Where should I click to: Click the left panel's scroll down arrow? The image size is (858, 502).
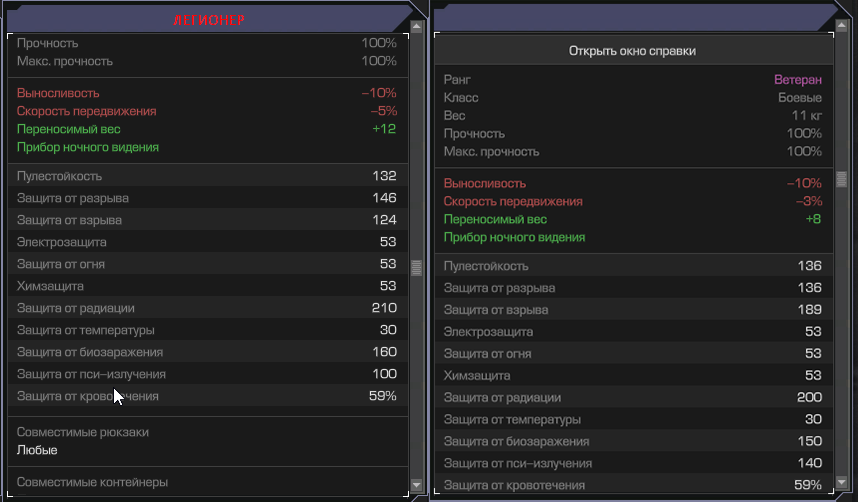coord(418,485)
